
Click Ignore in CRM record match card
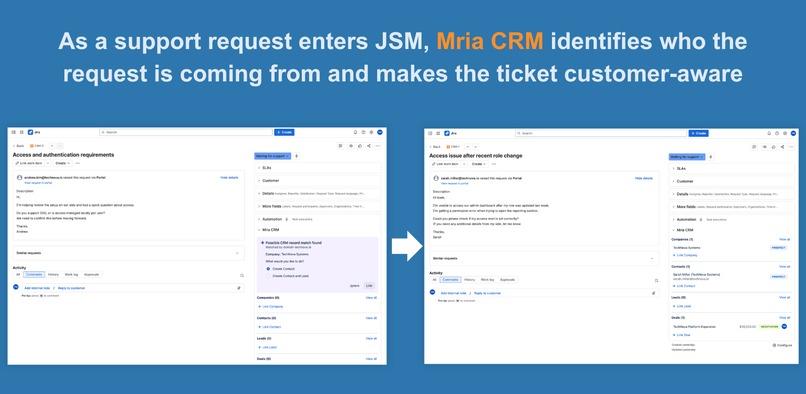click(355, 285)
